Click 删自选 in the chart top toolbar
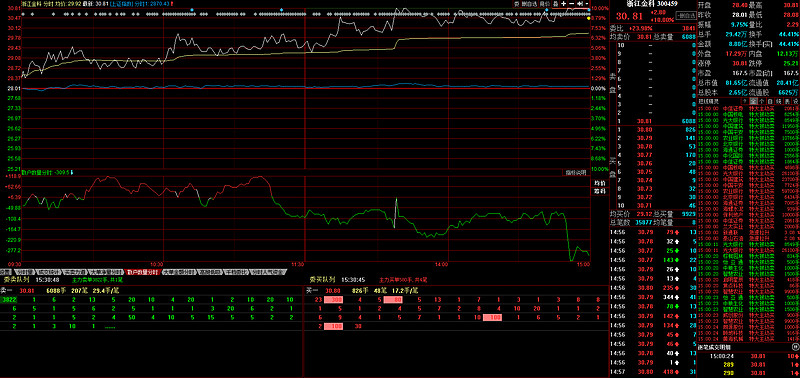This screenshot has width=800, height=378. (530, 4)
